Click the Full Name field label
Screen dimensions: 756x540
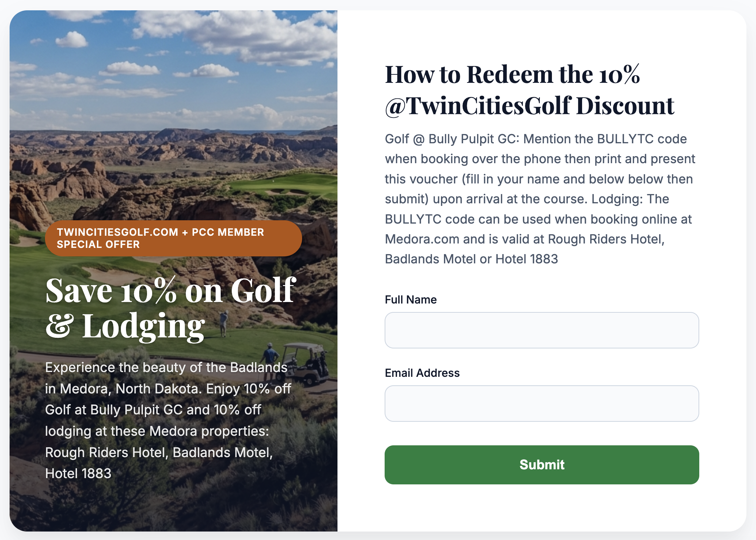pyautogui.click(x=410, y=299)
